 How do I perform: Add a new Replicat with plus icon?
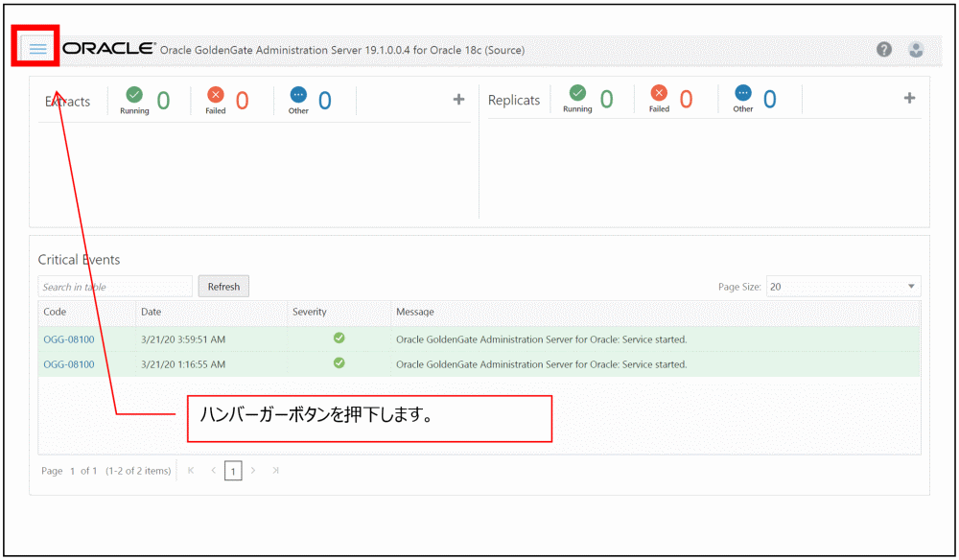tap(909, 98)
